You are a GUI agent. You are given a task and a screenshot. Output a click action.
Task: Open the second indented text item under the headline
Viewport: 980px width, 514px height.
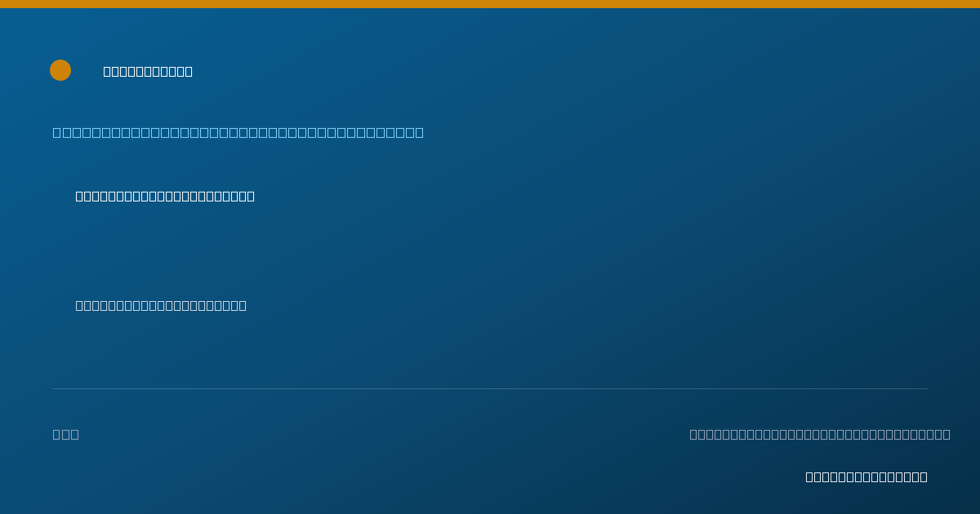coord(161,305)
